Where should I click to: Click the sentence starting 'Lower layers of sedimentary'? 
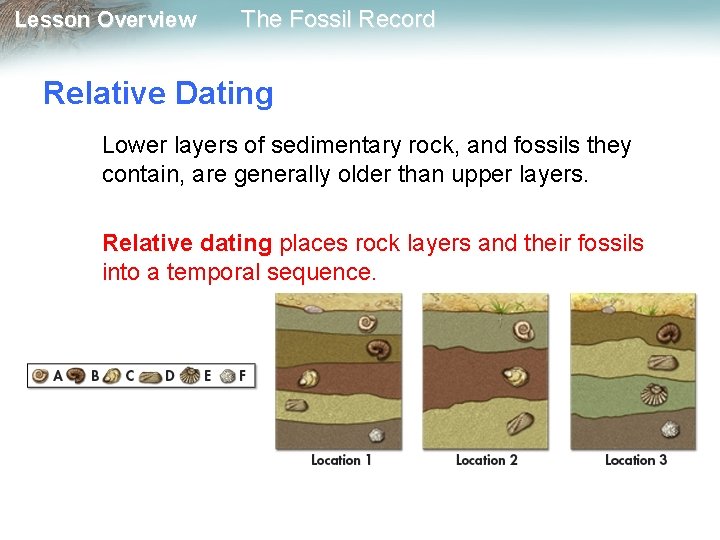pyautogui.click(x=367, y=160)
